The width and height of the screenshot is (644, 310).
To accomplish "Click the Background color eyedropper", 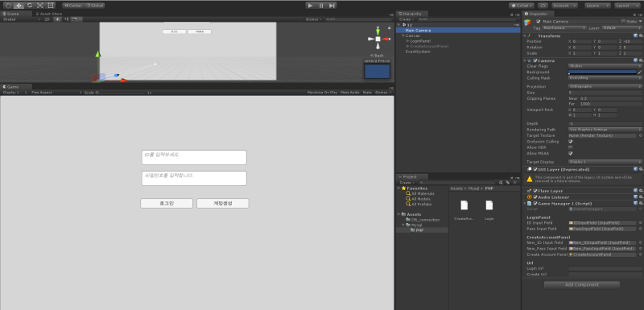I will (639, 72).
